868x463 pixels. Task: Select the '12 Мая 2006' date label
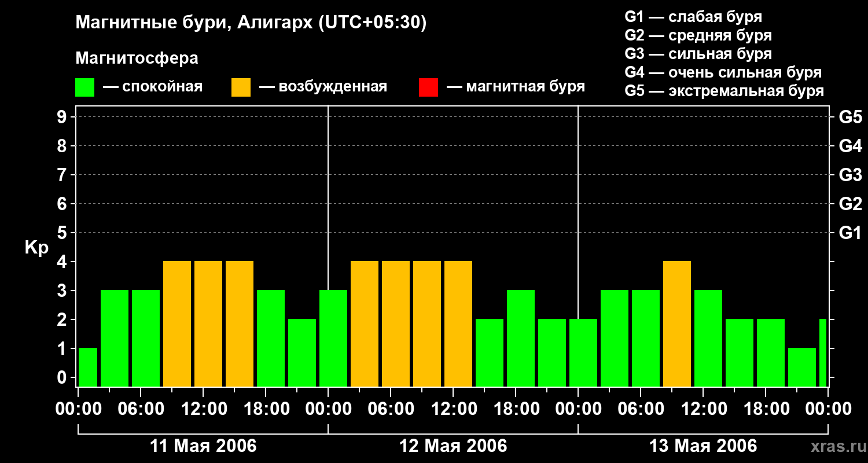tap(453, 446)
